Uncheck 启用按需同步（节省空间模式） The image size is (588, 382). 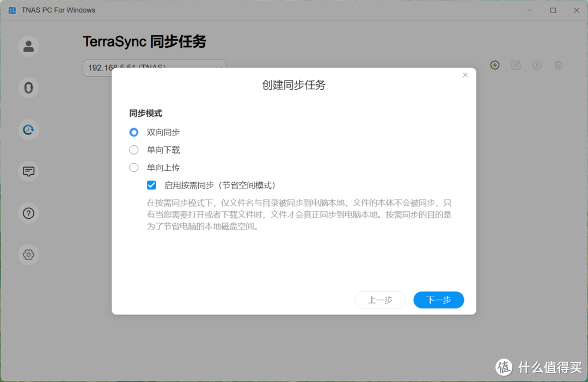tap(151, 185)
